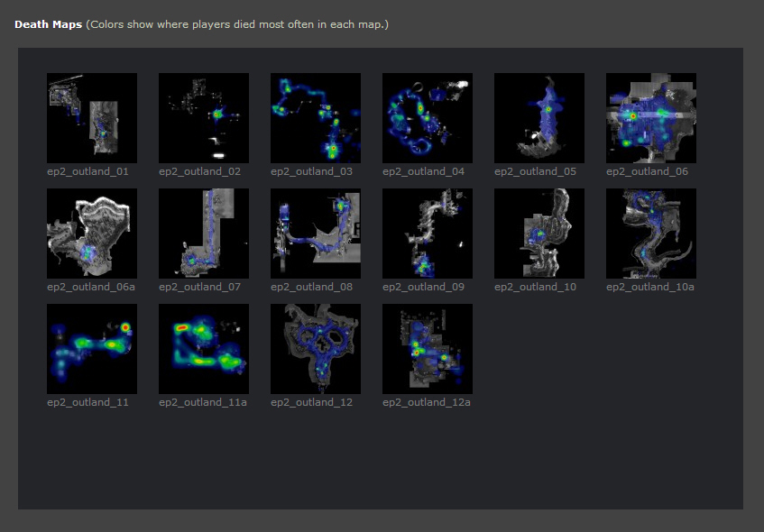Open the ep2_outland_04 death map thumbnail

point(428,118)
